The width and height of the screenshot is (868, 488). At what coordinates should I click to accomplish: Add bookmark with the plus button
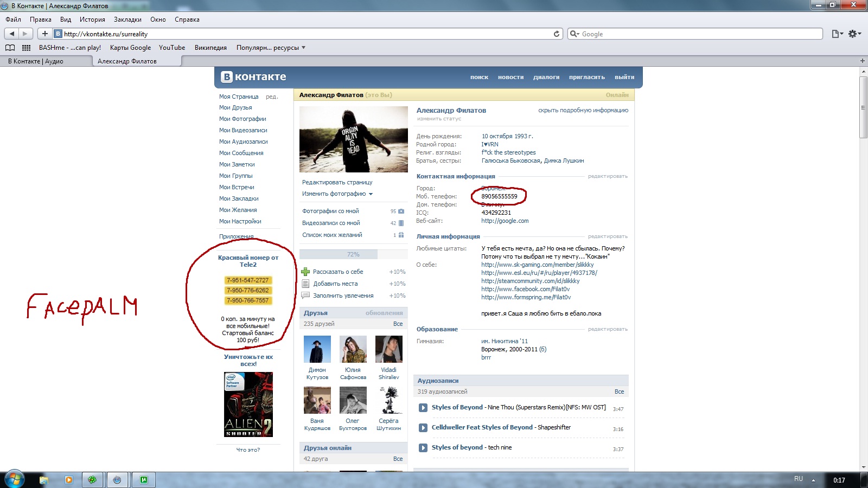[45, 34]
